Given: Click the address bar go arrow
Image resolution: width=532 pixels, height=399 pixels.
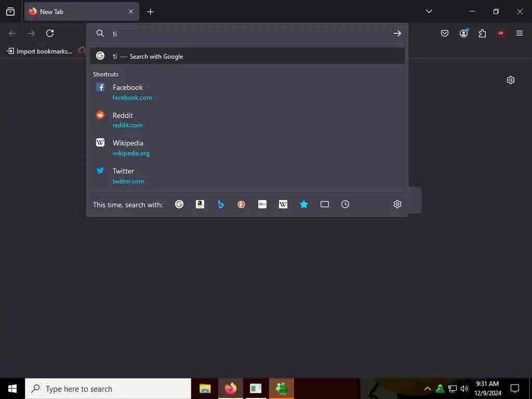Looking at the screenshot, I should click(x=397, y=34).
